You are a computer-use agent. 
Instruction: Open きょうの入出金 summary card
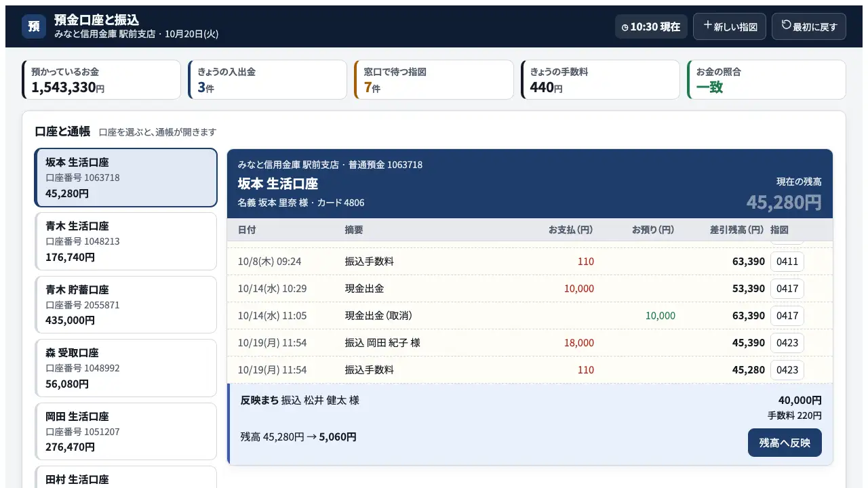pyautogui.click(x=267, y=79)
